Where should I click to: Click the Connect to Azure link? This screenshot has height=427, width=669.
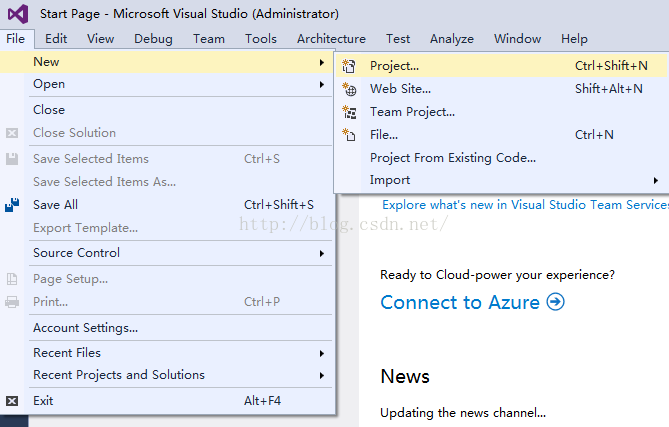coord(460,302)
